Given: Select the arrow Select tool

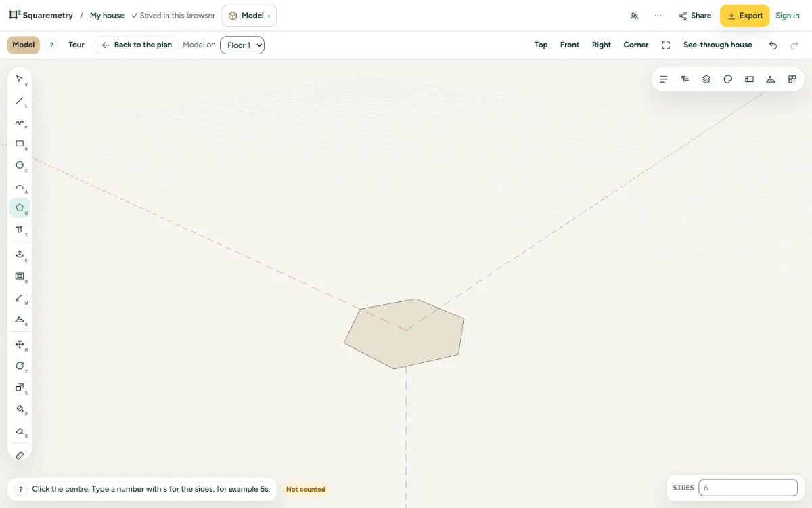Looking at the screenshot, I should (20, 79).
